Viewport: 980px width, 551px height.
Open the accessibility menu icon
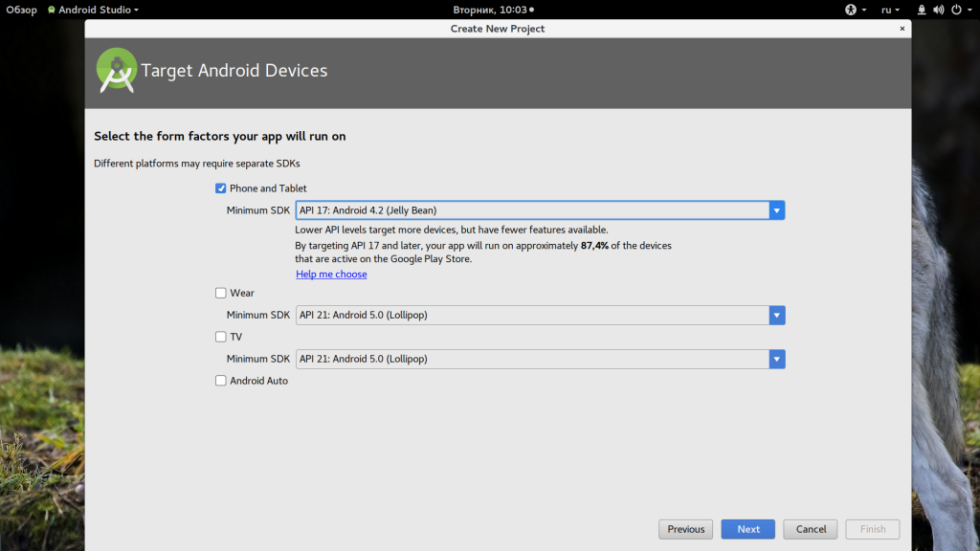point(851,10)
